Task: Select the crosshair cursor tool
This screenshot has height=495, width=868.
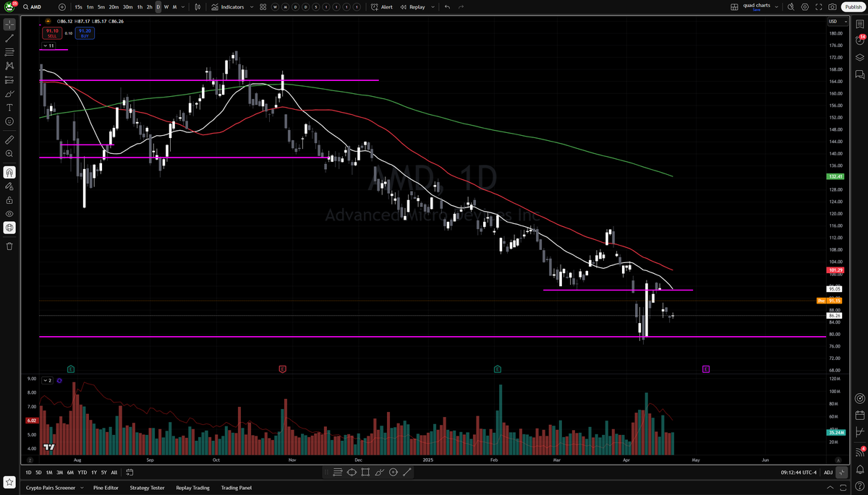Action: pyautogui.click(x=9, y=25)
